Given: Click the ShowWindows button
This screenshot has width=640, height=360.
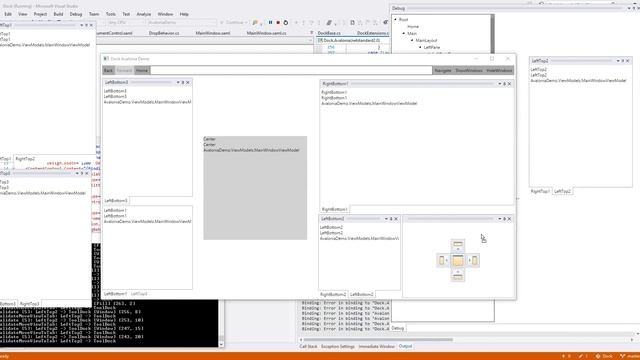Looking at the screenshot, I should 469,71.
